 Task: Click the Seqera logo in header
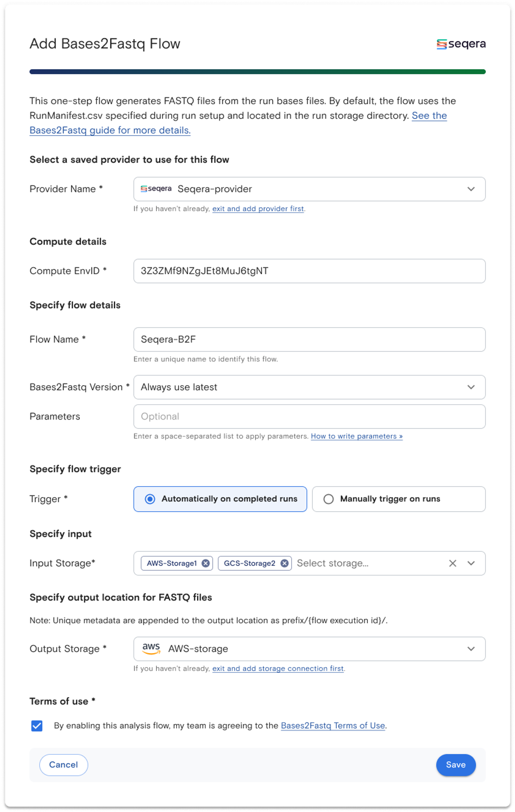(461, 44)
